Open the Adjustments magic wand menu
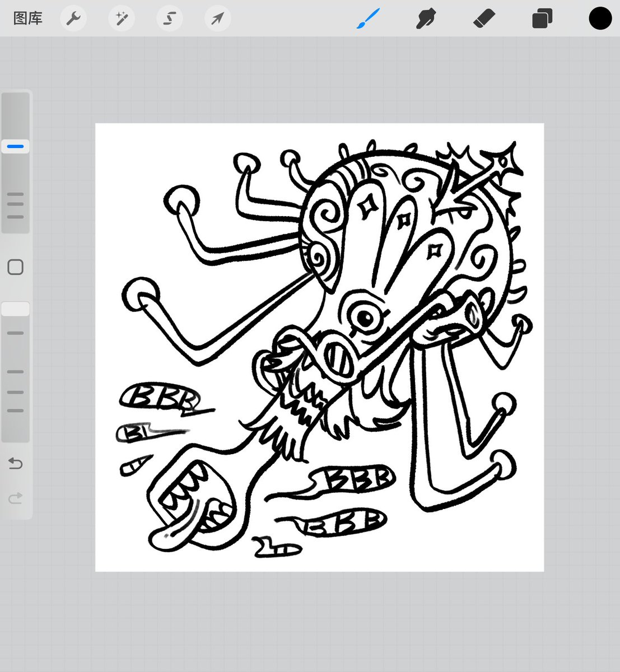 121,18
